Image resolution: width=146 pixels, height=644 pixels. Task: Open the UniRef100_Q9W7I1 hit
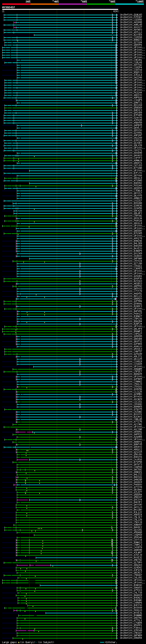131,103
